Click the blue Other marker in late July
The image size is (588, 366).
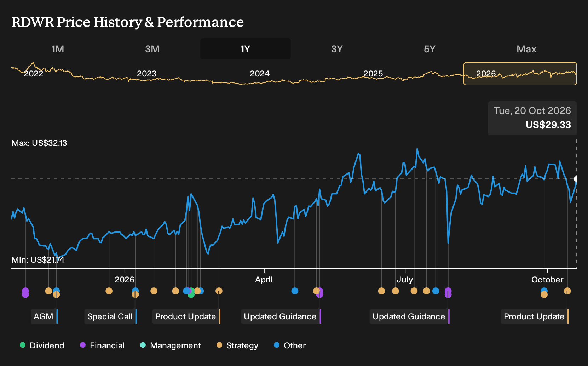(x=436, y=291)
